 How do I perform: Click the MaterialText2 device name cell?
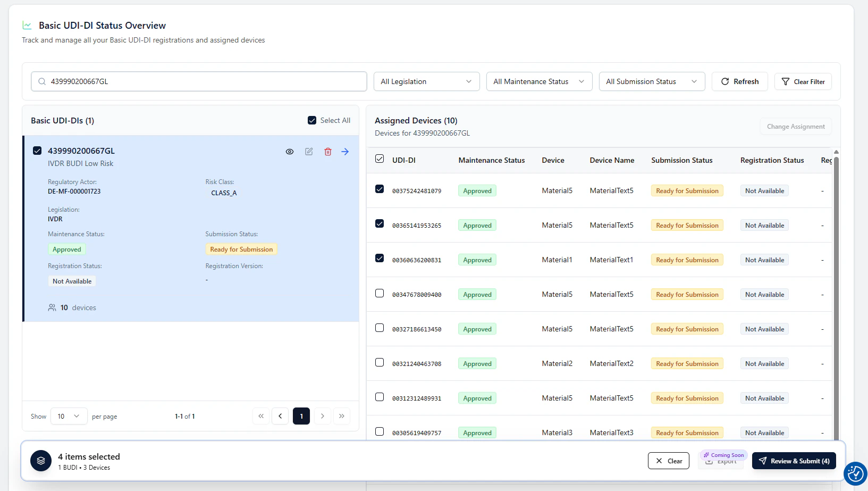pos(611,364)
